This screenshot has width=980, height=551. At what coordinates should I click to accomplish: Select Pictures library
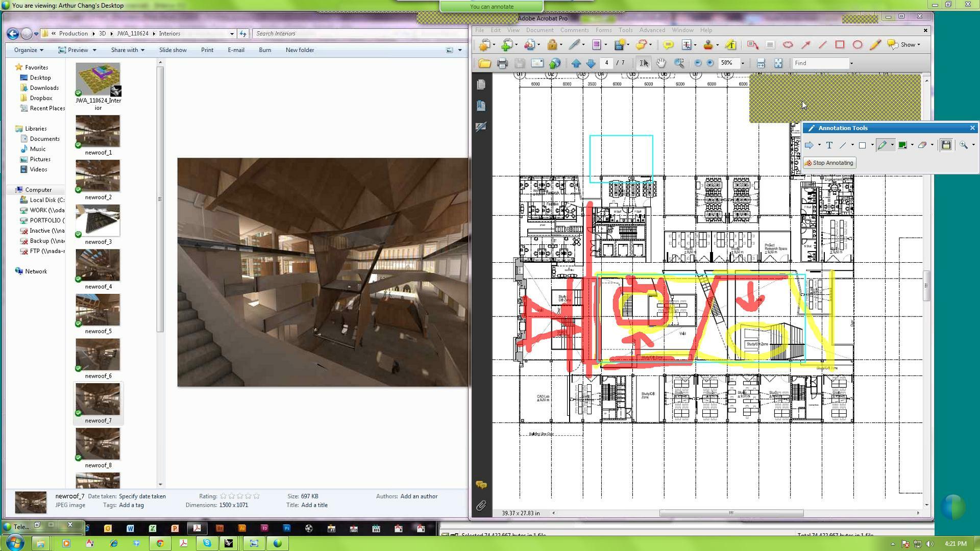click(40, 159)
